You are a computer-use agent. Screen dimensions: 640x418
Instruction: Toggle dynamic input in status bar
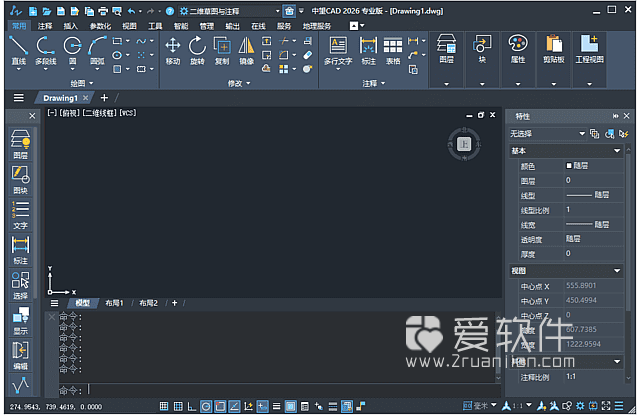(262, 406)
